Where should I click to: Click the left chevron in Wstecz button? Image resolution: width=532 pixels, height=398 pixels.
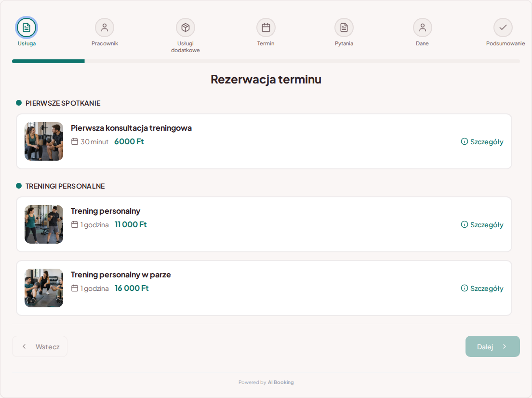pos(24,346)
